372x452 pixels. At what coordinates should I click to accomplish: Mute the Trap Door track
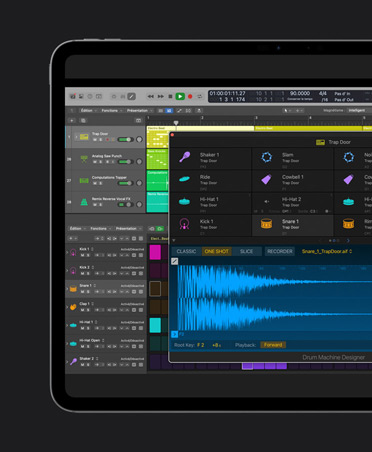point(95,140)
